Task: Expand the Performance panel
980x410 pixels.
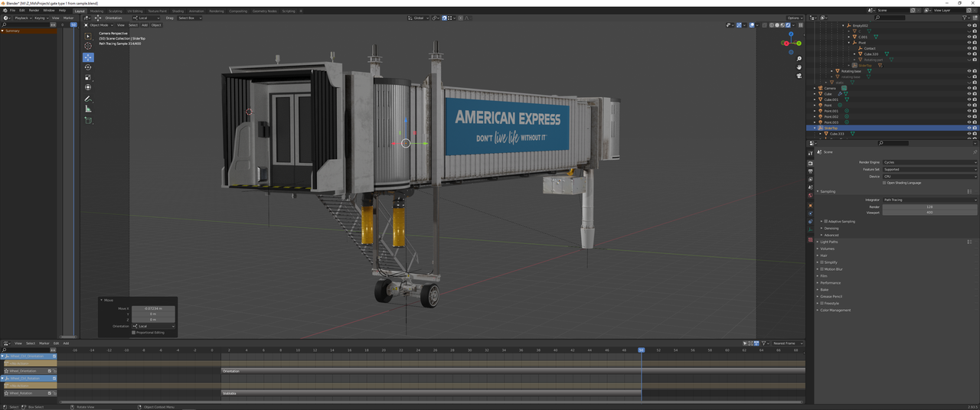Action: [830, 283]
